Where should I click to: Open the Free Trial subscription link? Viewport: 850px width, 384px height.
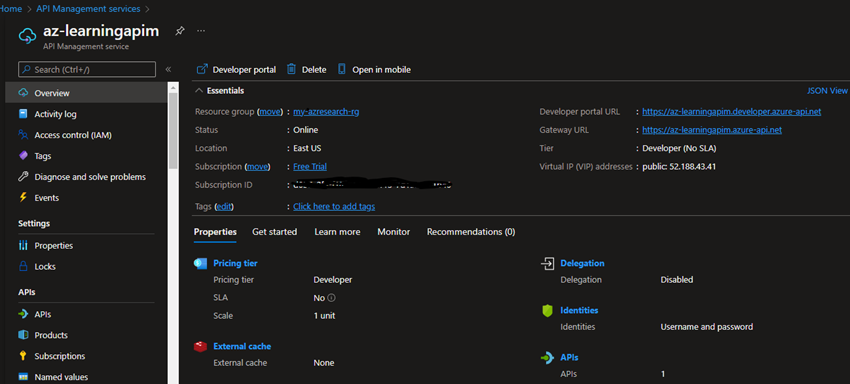(310, 167)
